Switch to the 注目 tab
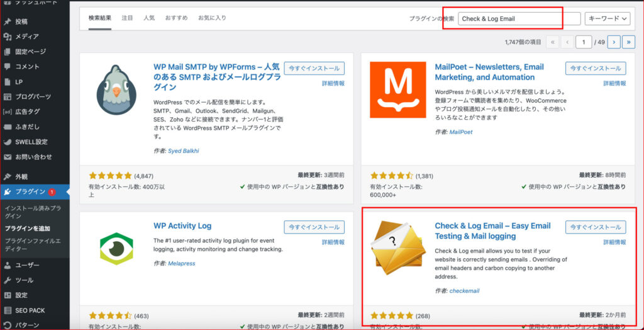Screen dimensions: 644x330 coord(127,18)
